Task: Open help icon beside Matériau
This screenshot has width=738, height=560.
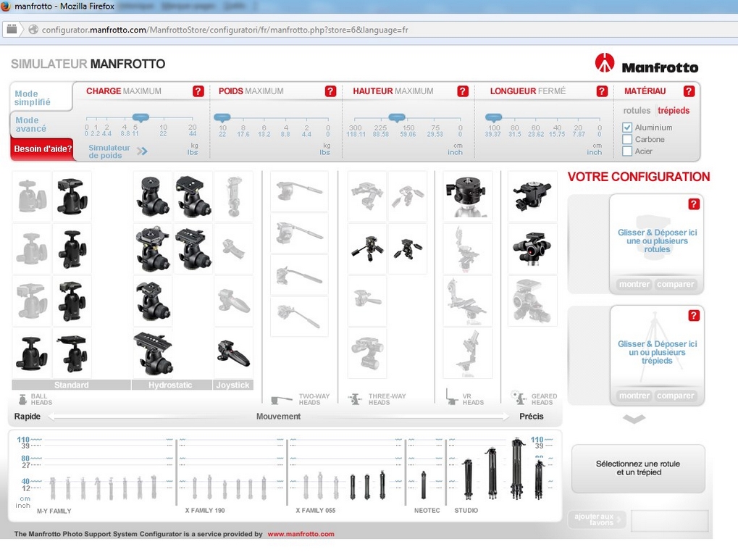Action: pos(689,91)
